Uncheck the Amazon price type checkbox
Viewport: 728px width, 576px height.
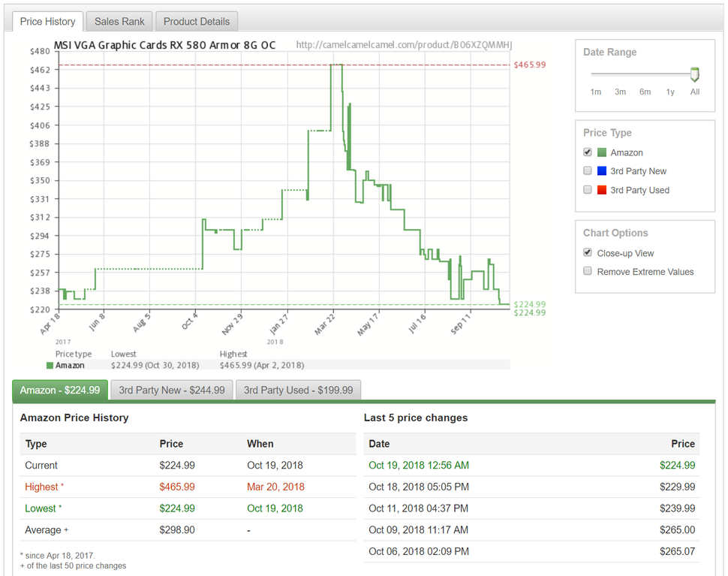588,152
